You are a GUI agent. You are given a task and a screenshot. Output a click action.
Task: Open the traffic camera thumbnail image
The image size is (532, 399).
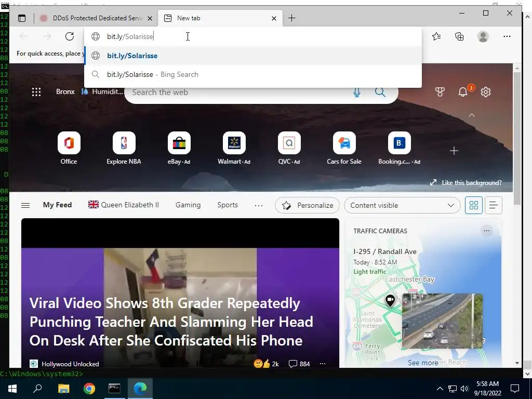click(442, 321)
